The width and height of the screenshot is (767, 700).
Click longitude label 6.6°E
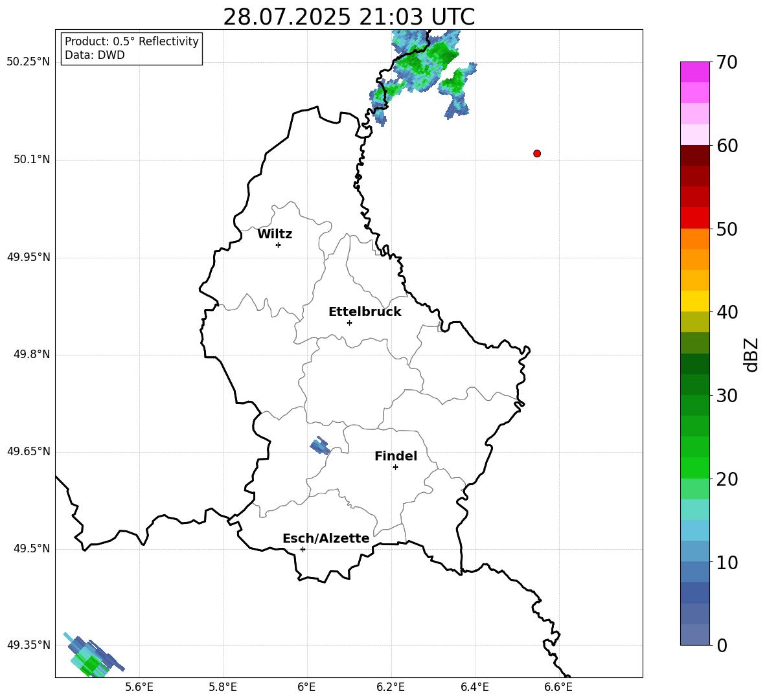(x=558, y=687)
